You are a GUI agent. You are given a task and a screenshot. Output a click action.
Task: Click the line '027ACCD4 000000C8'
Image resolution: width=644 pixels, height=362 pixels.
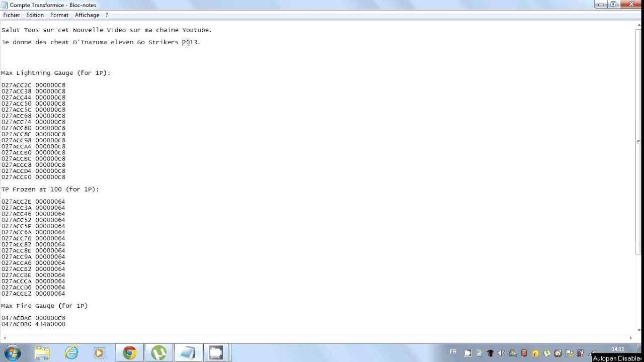click(33, 171)
